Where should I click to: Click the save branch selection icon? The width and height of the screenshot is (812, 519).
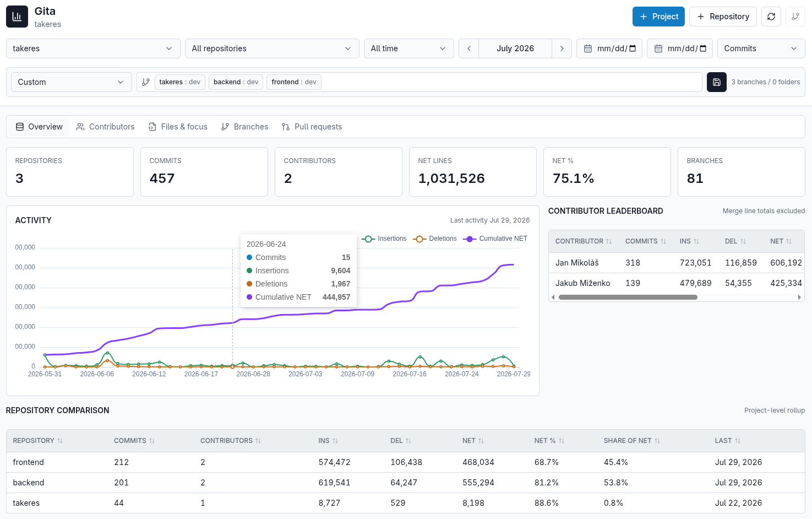click(717, 82)
